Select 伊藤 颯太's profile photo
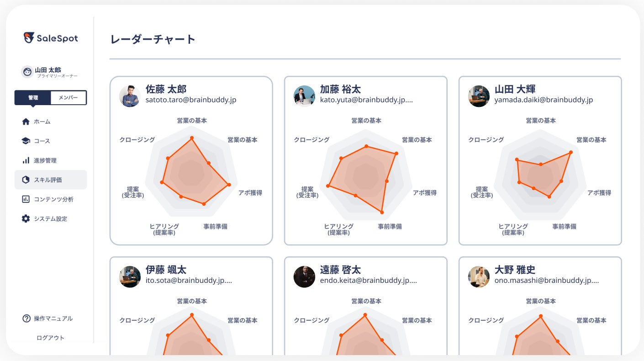 (130, 276)
